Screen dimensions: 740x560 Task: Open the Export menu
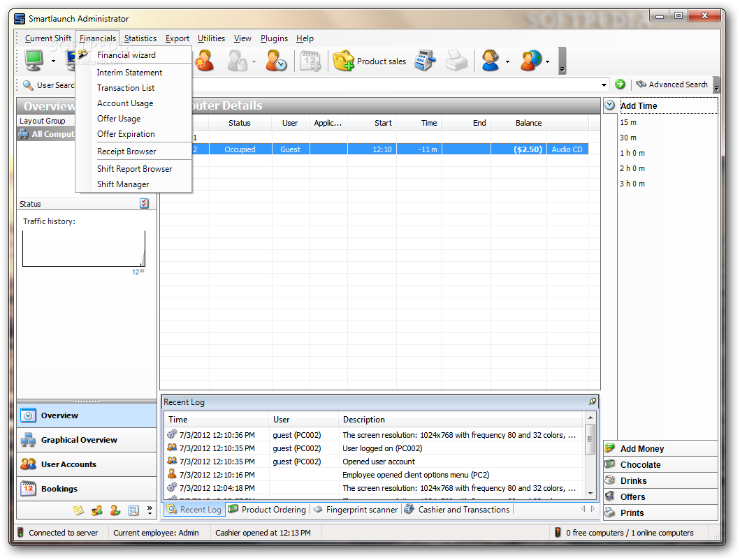(177, 38)
